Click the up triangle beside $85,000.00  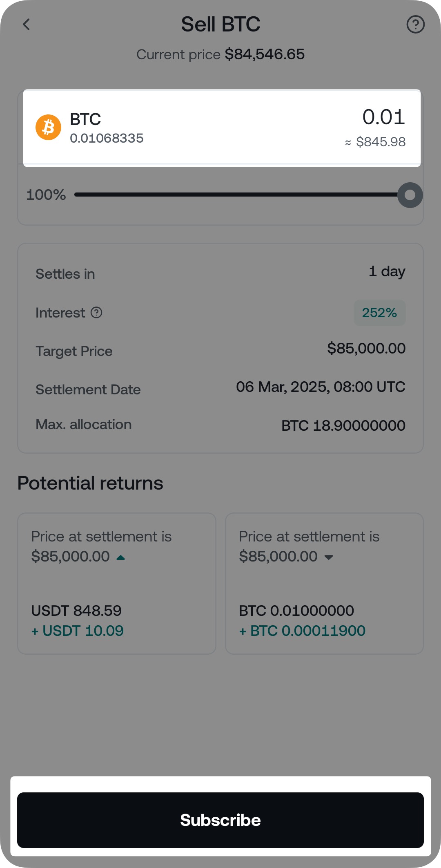pyautogui.click(x=121, y=557)
